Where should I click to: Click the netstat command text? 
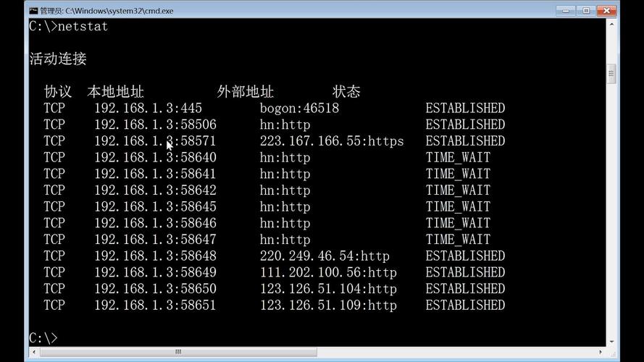point(83,26)
